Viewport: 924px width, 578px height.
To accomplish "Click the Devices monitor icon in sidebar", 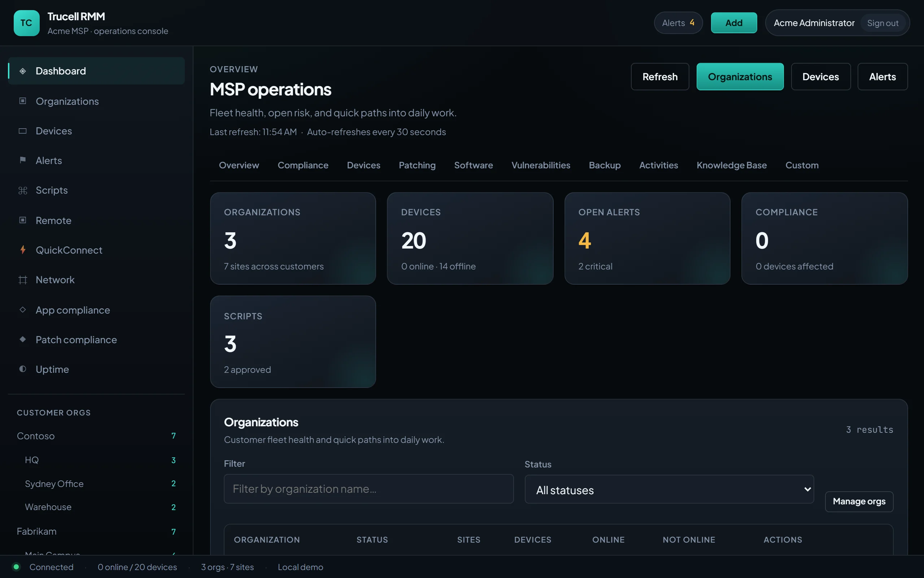I will click(x=22, y=131).
